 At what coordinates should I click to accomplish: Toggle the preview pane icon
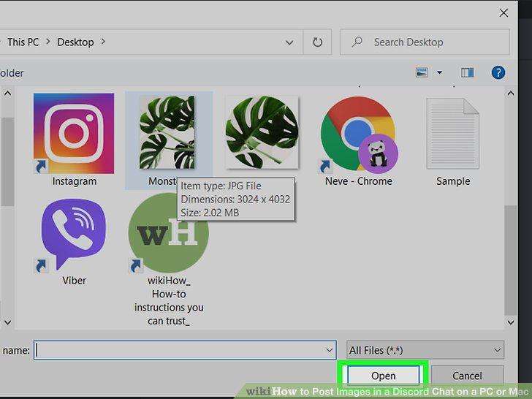(467, 72)
